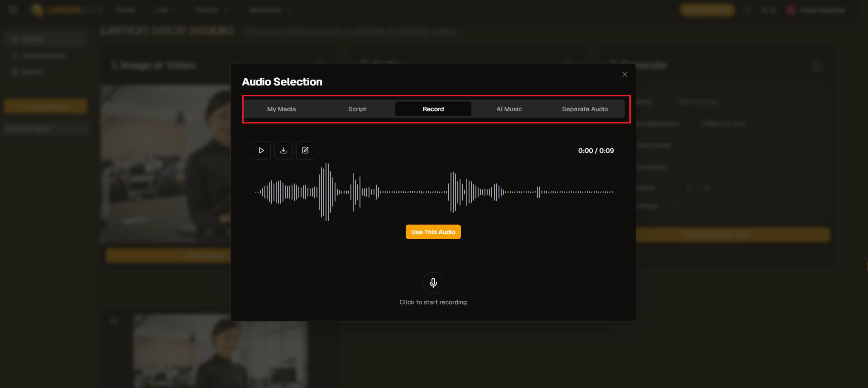Select the 0:00 / 0:09 time readout
This screenshot has width=868, height=388.
pos(596,151)
